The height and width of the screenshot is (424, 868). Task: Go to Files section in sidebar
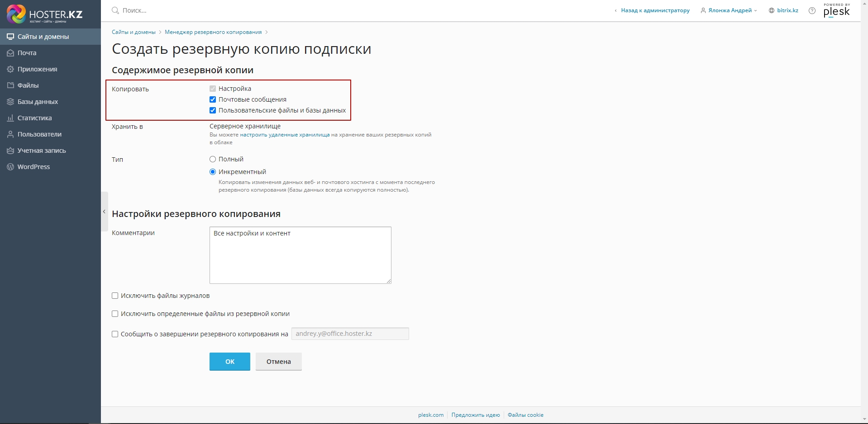tap(28, 85)
